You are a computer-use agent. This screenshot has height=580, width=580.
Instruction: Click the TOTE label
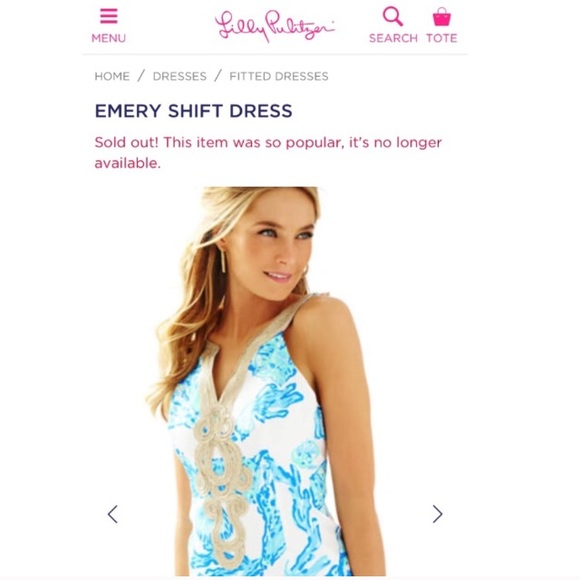click(x=442, y=38)
